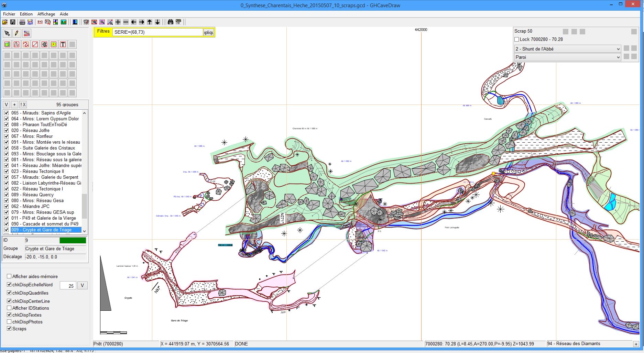Screen dimensions: 644x353
Task: Choose the yellow symbol insertion tool
Action: pyautogui.click(x=54, y=44)
